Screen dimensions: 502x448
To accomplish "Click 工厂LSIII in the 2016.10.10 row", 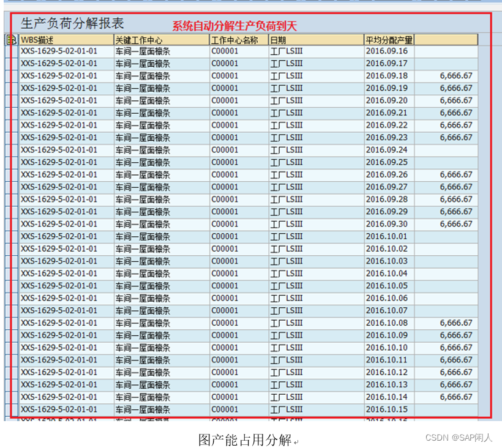I will coord(287,348).
